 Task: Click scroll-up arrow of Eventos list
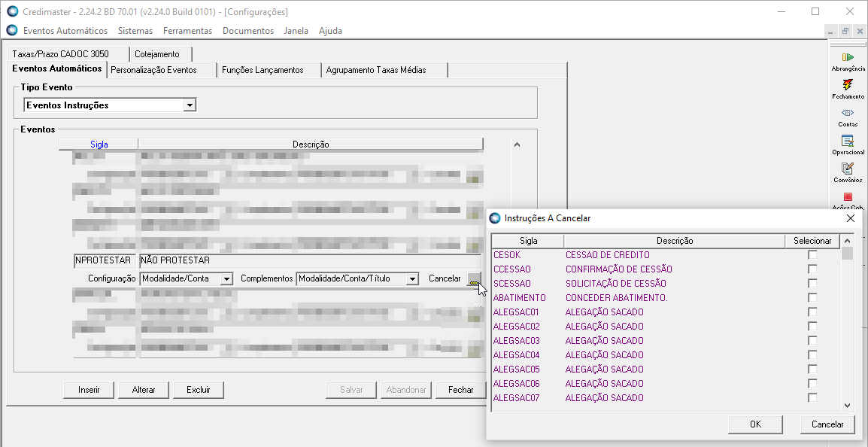pyautogui.click(x=517, y=144)
